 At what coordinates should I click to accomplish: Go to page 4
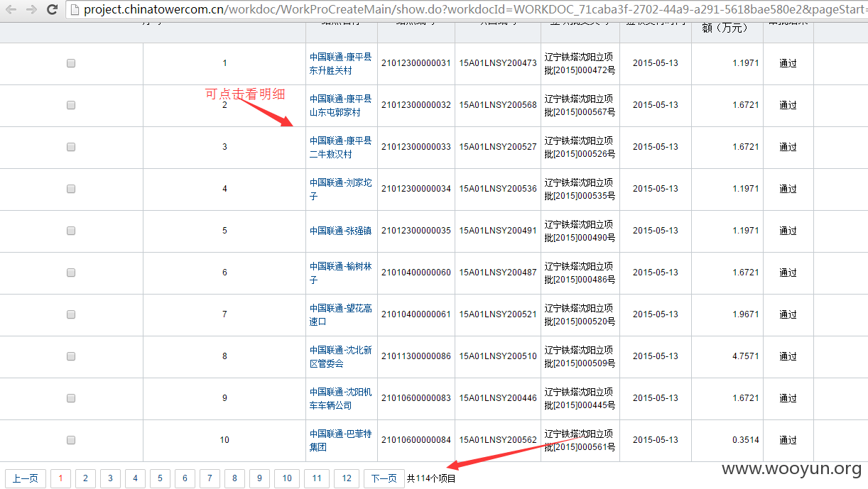[135, 478]
